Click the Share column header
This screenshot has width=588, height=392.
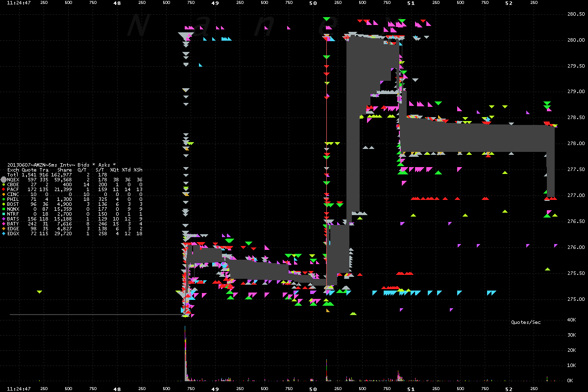pyautogui.click(x=64, y=170)
